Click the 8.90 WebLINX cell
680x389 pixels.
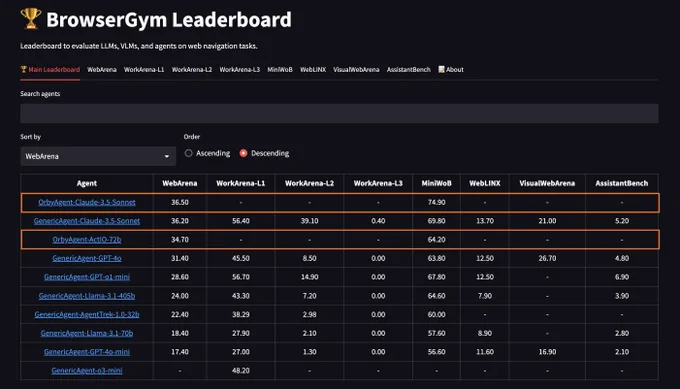click(485, 333)
